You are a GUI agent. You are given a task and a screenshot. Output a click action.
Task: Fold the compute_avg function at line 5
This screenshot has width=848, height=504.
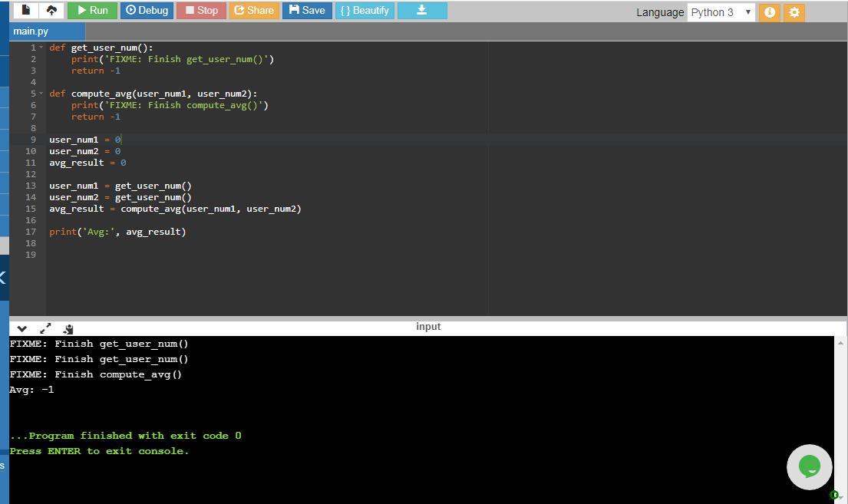[41, 94]
